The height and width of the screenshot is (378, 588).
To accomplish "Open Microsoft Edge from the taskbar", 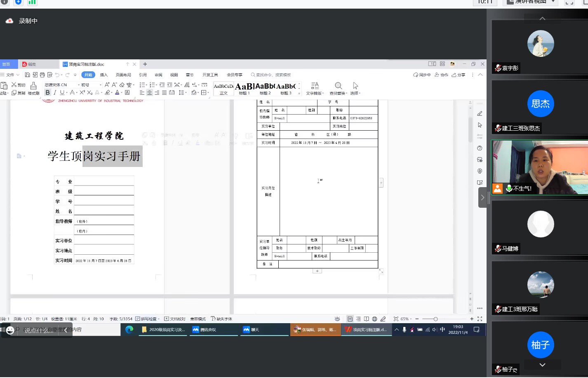I will click(x=129, y=330).
